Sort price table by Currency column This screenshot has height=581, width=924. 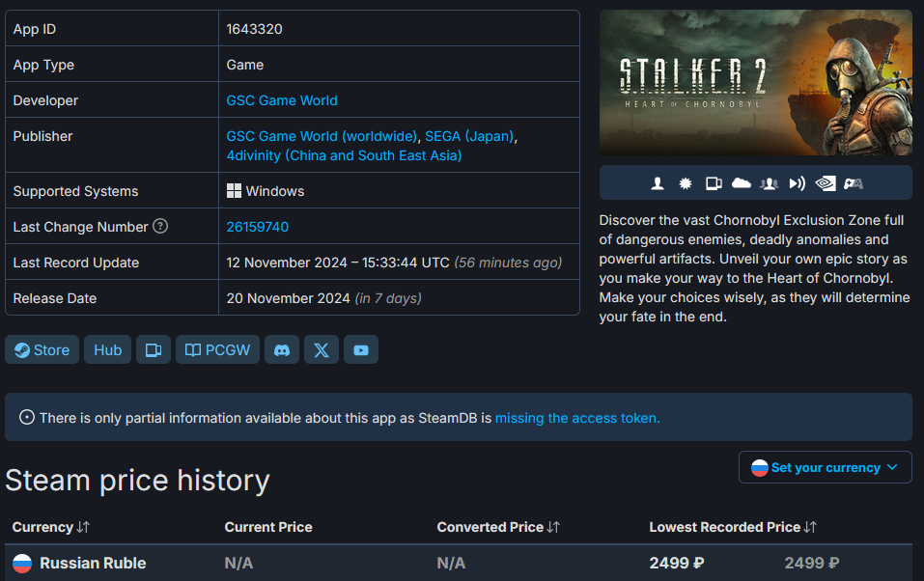pos(51,527)
